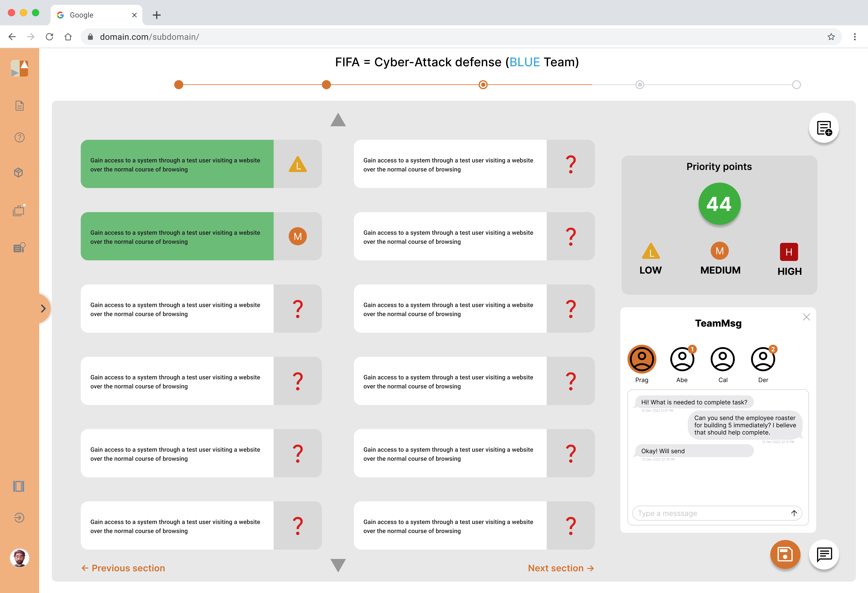Jump to the fourth progress step
Image resolution: width=868 pixels, height=593 pixels.
point(640,85)
